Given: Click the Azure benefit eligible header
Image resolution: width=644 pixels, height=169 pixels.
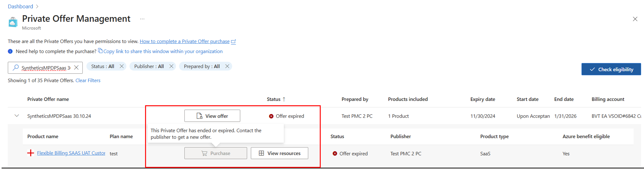Looking at the screenshot, I should (x=586, y=136).
